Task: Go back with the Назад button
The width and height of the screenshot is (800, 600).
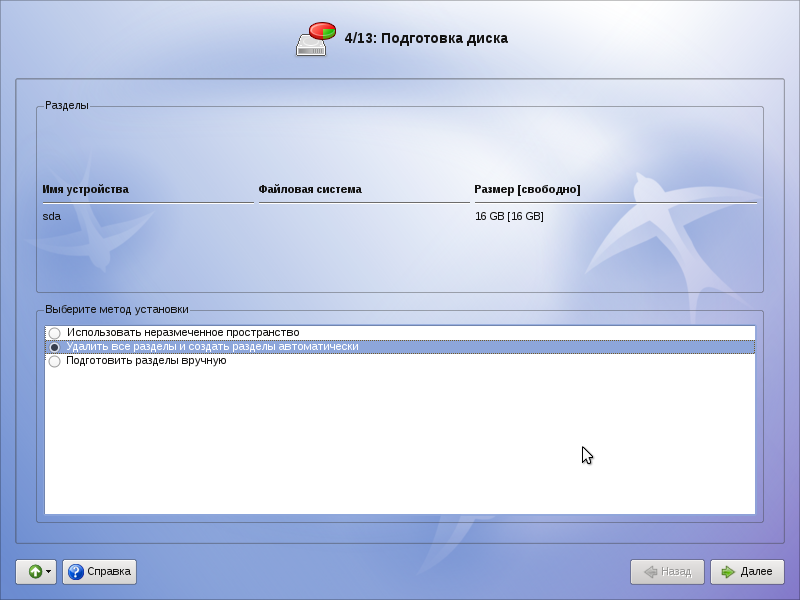Action: click(667, 572)
